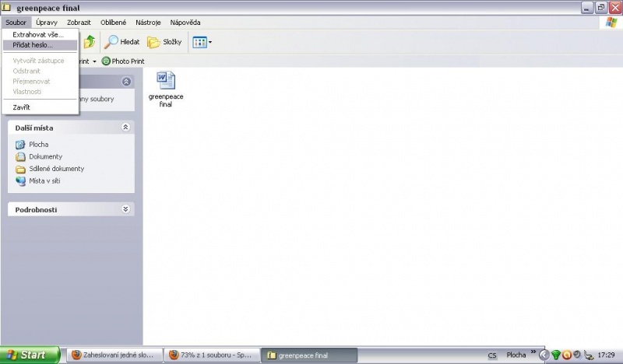Click the Windows Start button
Image resolution: width=623 pixels, height=364 pixels.
30,355
